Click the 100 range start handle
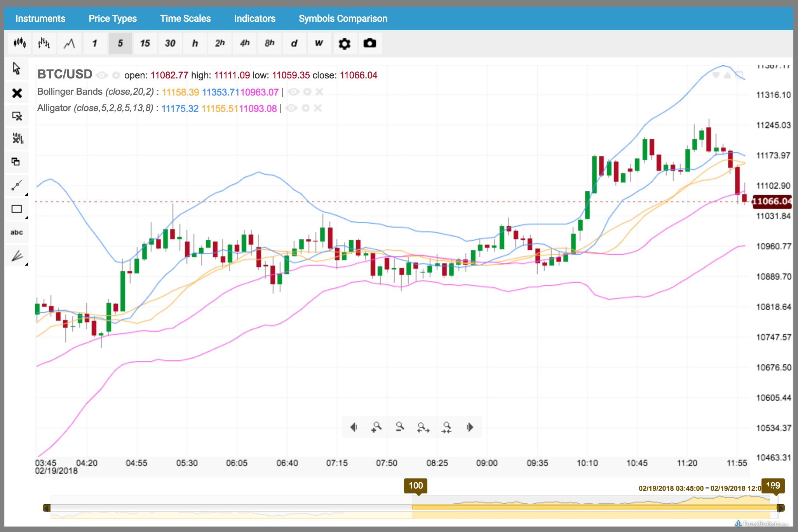Screen dimensions: 798x532 (416, 486)
